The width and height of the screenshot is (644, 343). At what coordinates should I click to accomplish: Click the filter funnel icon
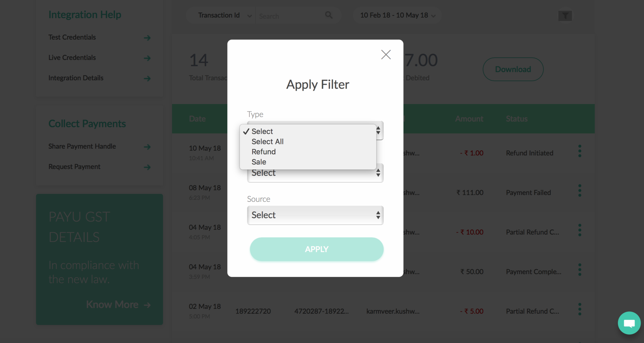pyautogui.click(x=565, y=16)
